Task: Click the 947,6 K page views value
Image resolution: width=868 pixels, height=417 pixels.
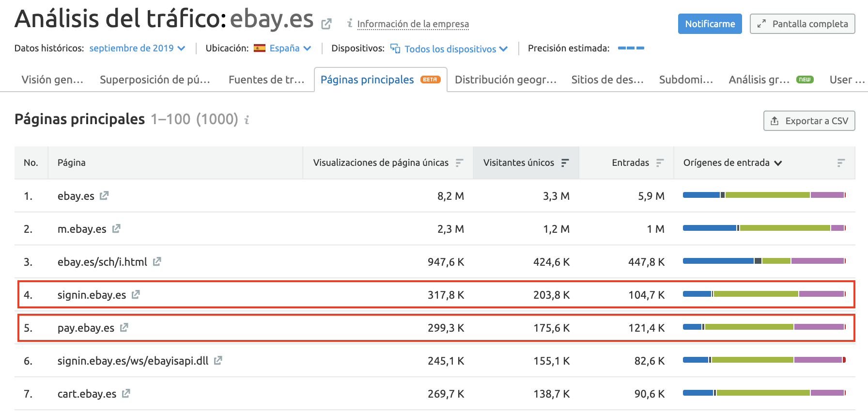Action: [446, 262]
